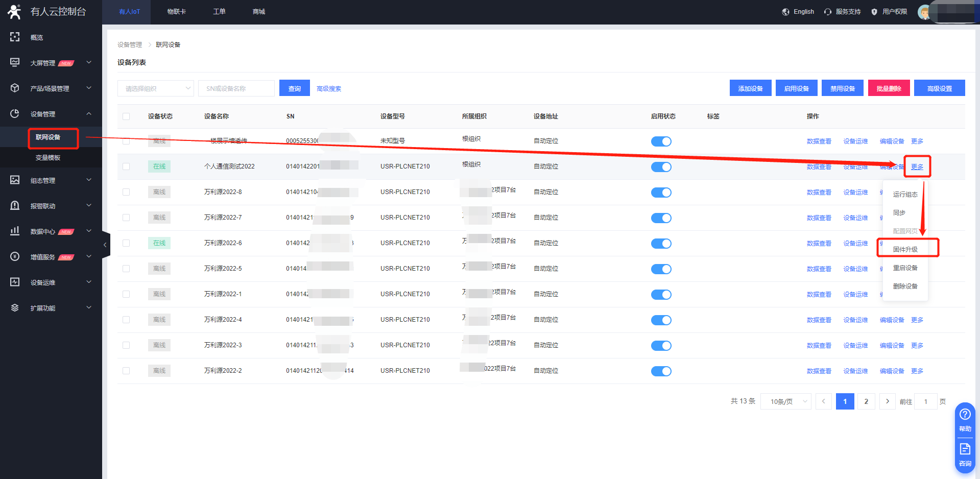Viewport: 980px width, 479px height.
Task: Go to page 2 of device list
Action: pyautogui.click(x=866, y=401)
